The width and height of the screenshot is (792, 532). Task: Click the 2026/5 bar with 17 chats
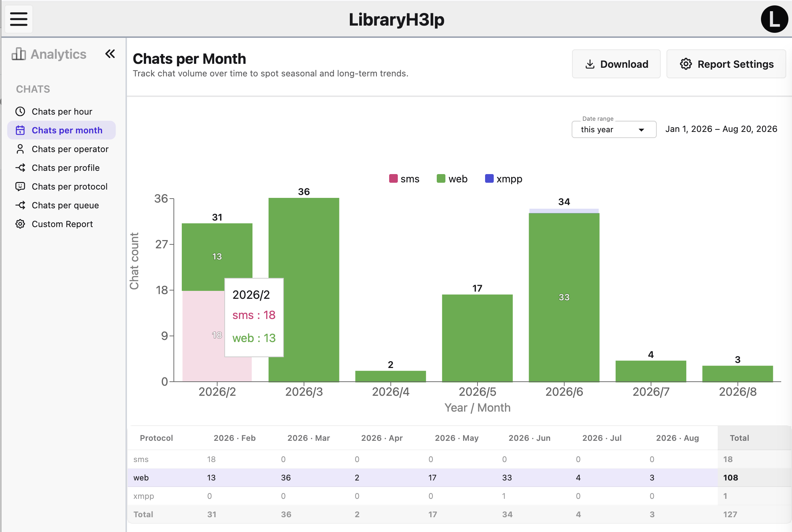tap(477, 338)
